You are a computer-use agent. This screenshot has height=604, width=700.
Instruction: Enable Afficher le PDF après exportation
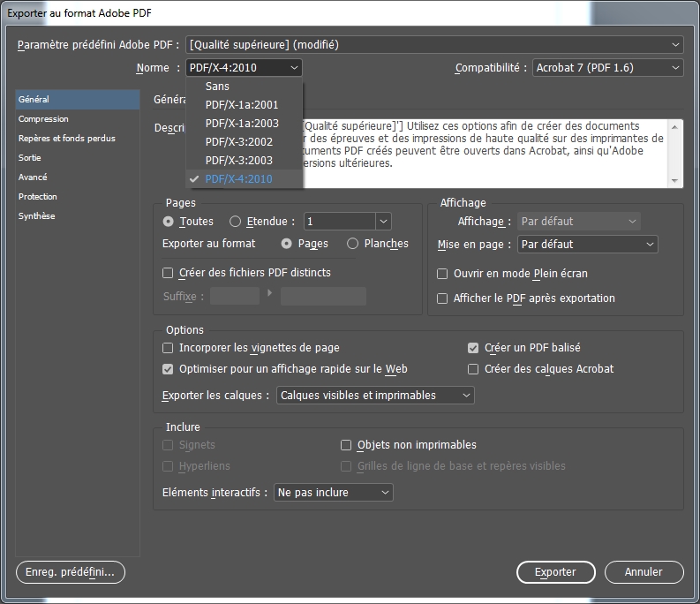point(442,298)
